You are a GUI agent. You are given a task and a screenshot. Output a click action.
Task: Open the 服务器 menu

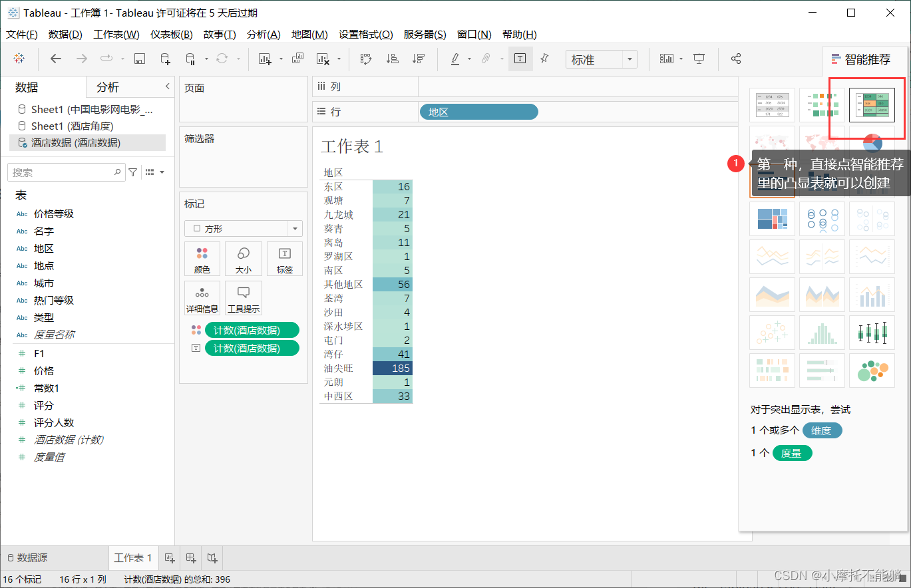425,34
